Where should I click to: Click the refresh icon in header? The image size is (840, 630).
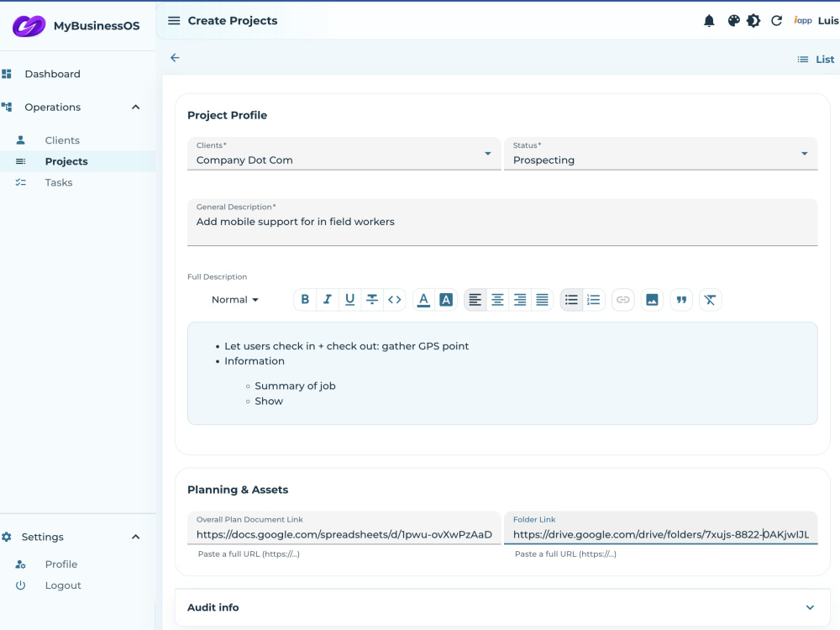(x=776, y=21)
